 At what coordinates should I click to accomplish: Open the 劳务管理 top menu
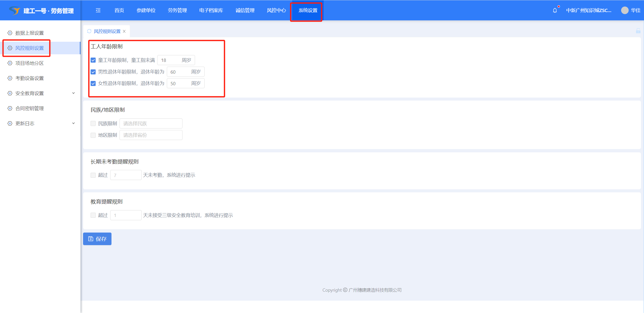click(177, 10)
